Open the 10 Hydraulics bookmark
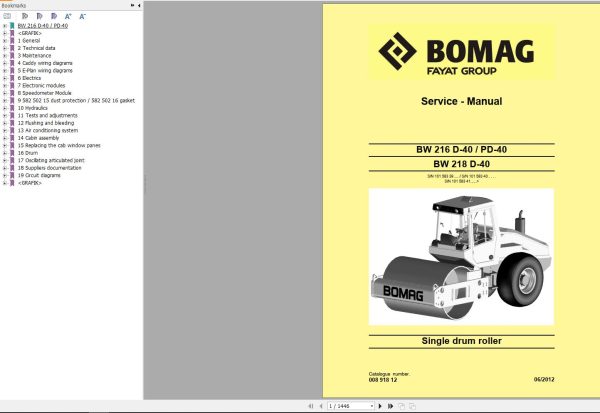This screenshot has height=413, width=600. (33, 108)
